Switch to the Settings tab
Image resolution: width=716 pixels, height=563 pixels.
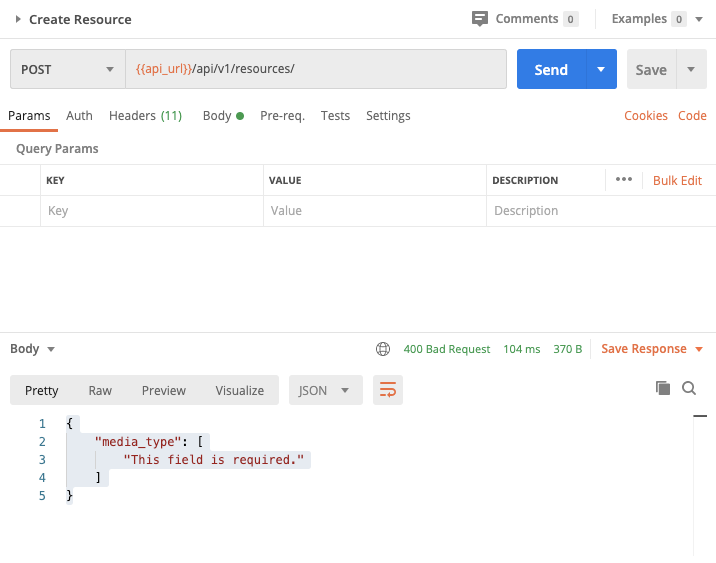[388, 116]
